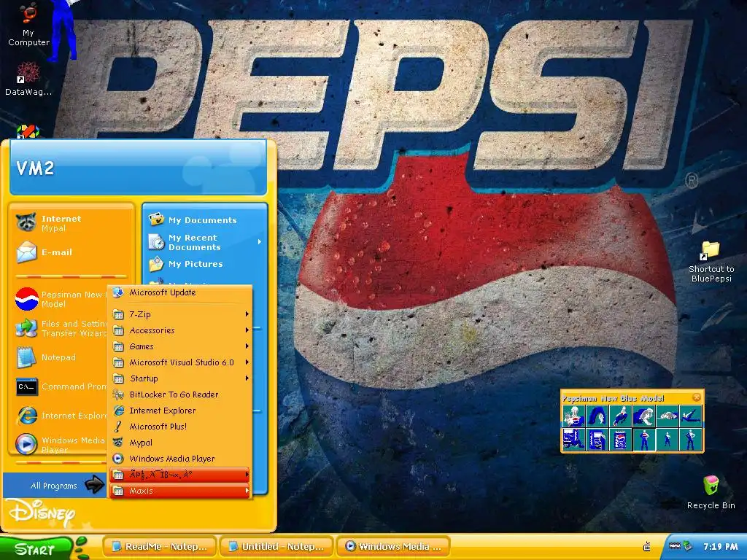Open the DataWag... desktop shortcut

coord(28,79)
